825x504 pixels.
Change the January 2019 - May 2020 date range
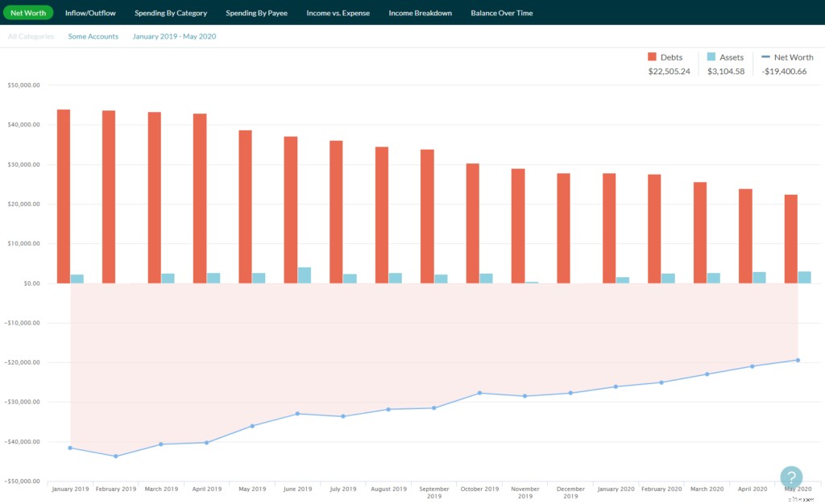[x=174, y=36]
